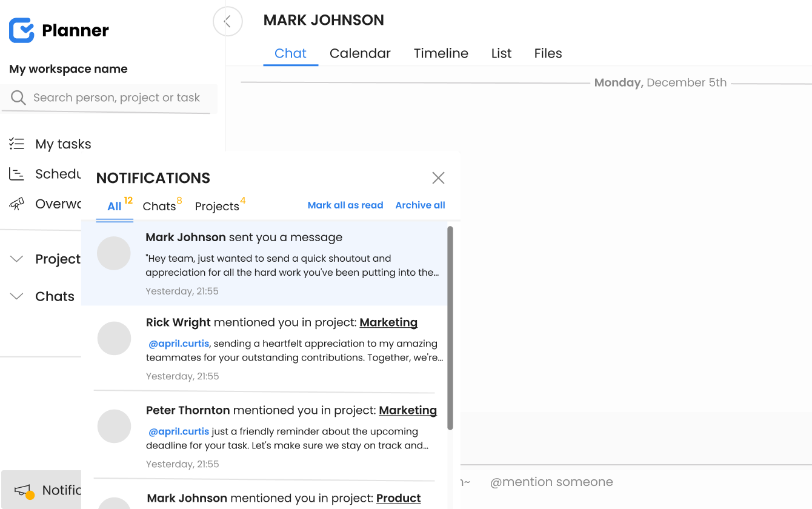Image resolution: width=812 pixels, height=509 pixels.
Task: Click the Monday, December 5th date label
Action: coord(661,82)
